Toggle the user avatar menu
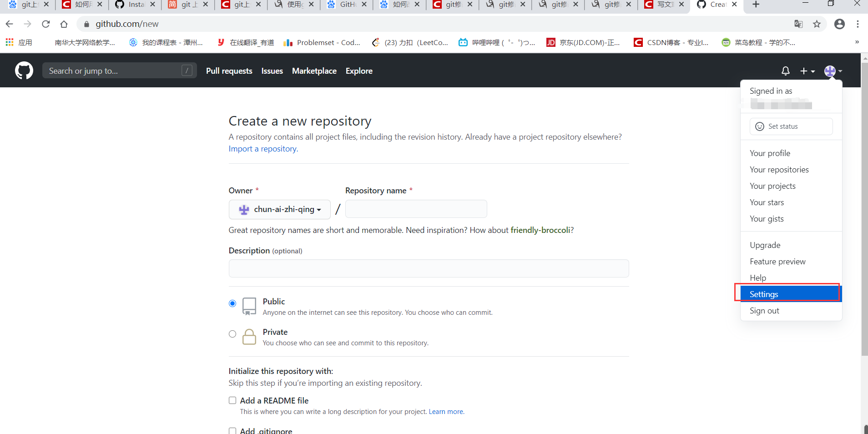Screen dimensions: 868x434 [833, 71]
